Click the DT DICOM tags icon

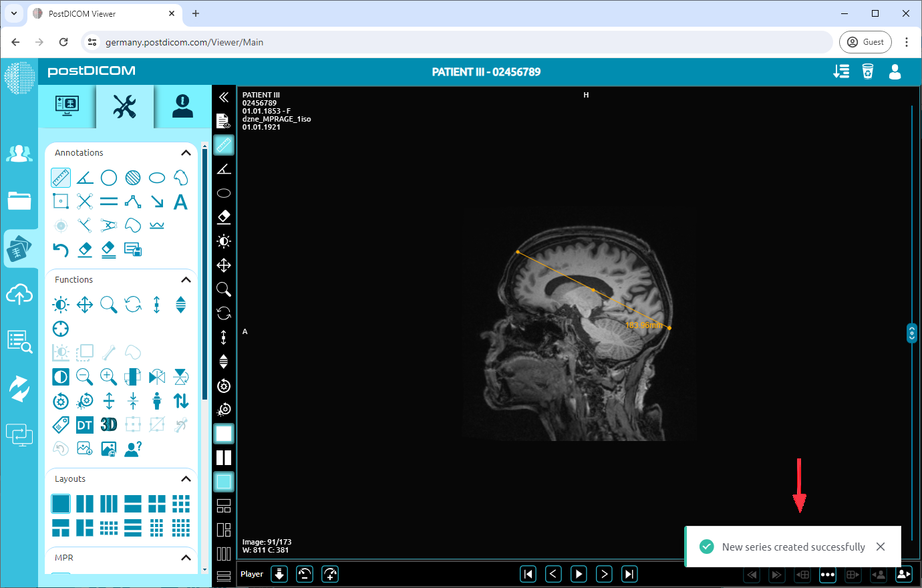pyautogui.click(x=85, y=425)
